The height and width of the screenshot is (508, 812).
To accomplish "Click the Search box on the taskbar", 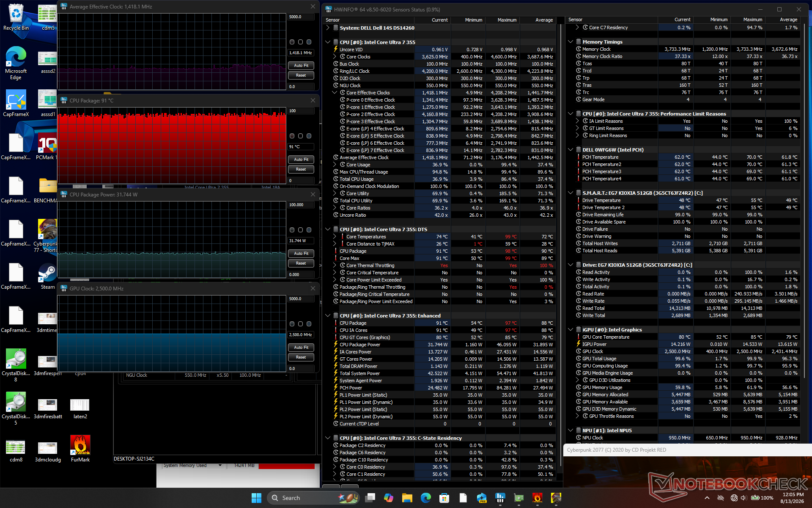I will (x=313, y=498).
